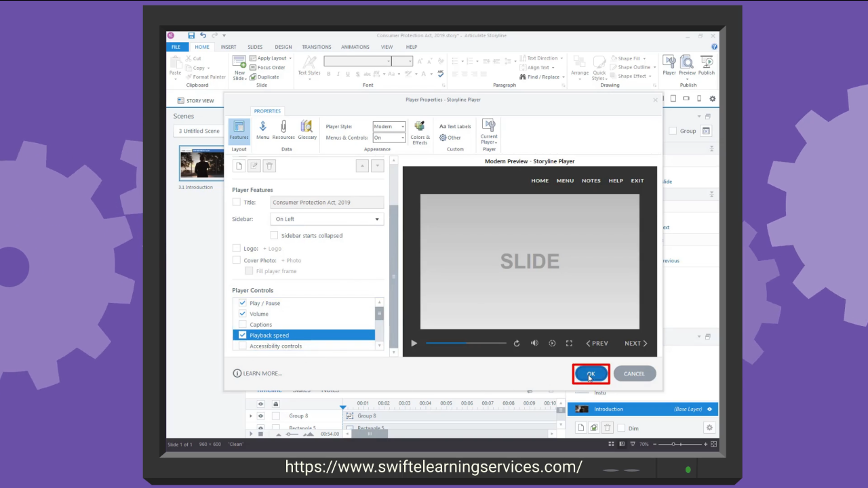Screen dimensions: 868x488
Task: Click OK in Player Properties
Action: tap(591, 373)
